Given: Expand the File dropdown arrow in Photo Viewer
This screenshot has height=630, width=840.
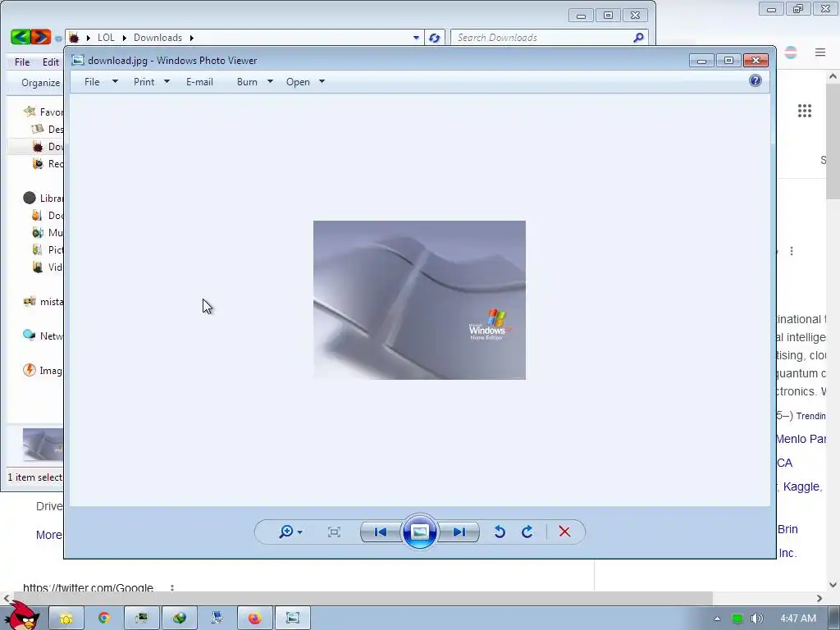Looking at the screenshot, I should click(x=115, y=81).
